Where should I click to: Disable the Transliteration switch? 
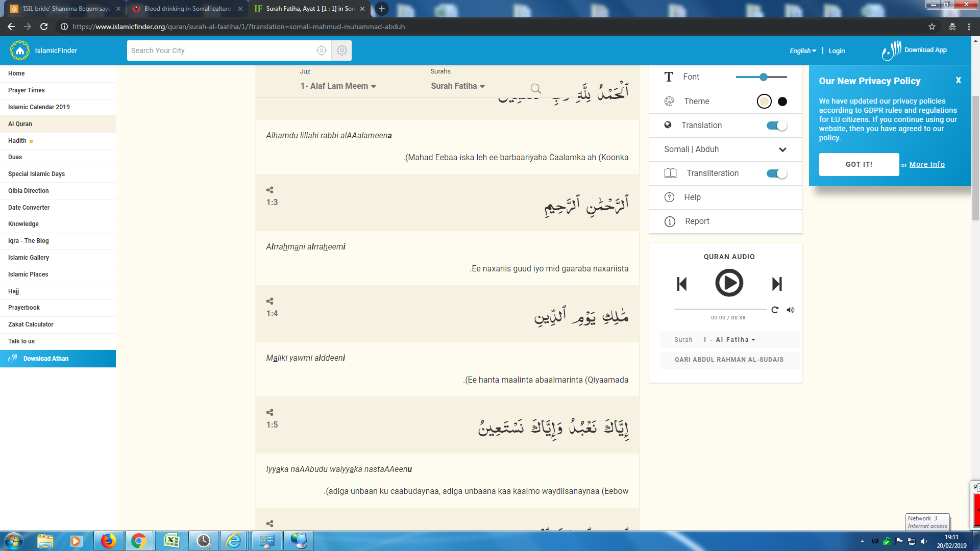coord(776,173)
